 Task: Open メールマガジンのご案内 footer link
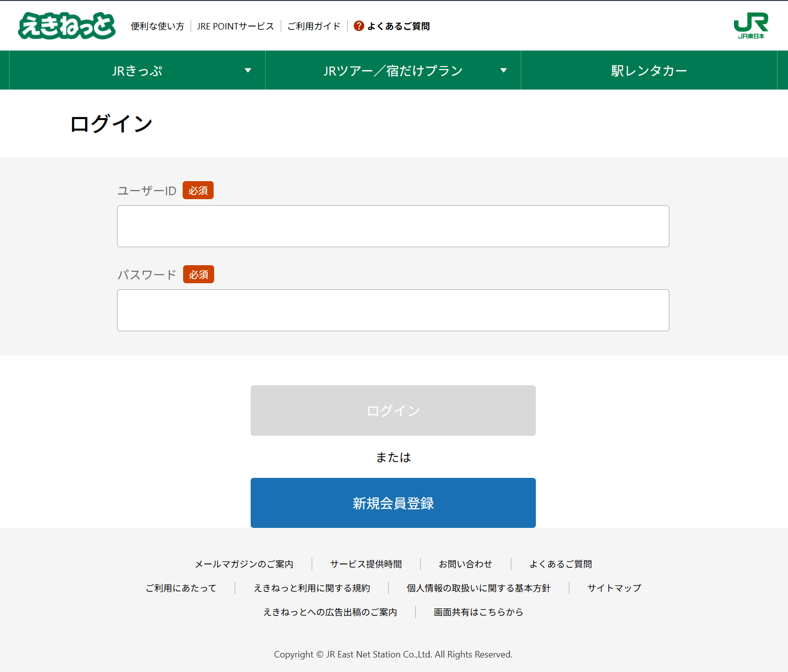point(244,564)
